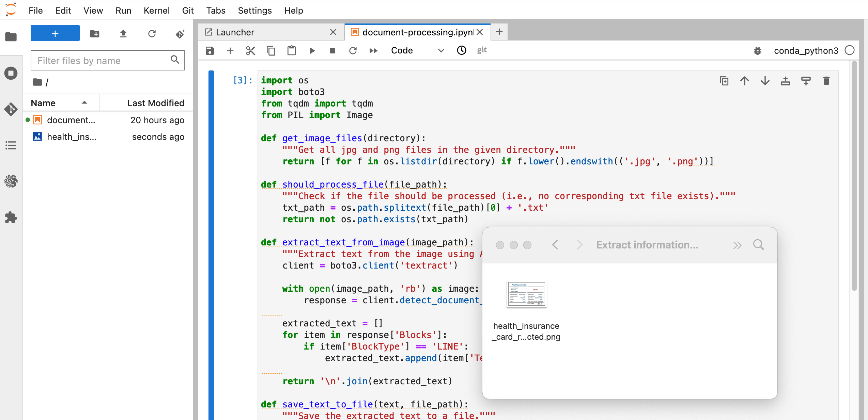This screenshot has width=868, height=420.
Task: Open the Kernel menu
Action: click(156, 11)
